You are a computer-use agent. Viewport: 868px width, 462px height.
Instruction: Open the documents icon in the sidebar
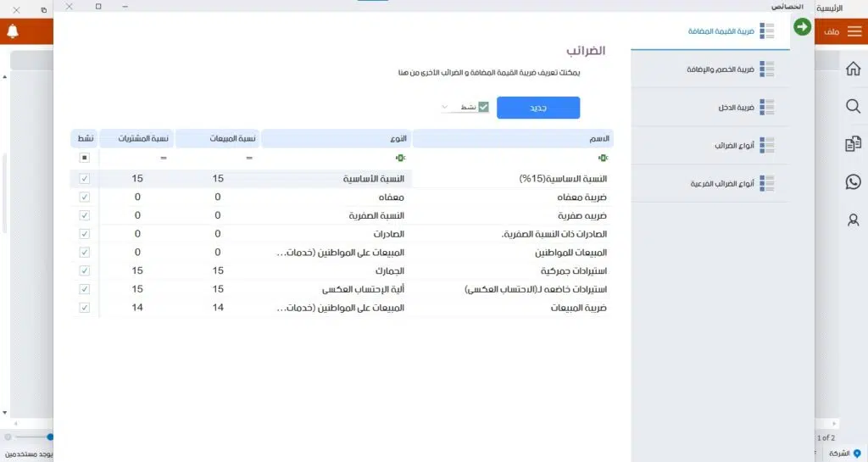pos(853,144)
